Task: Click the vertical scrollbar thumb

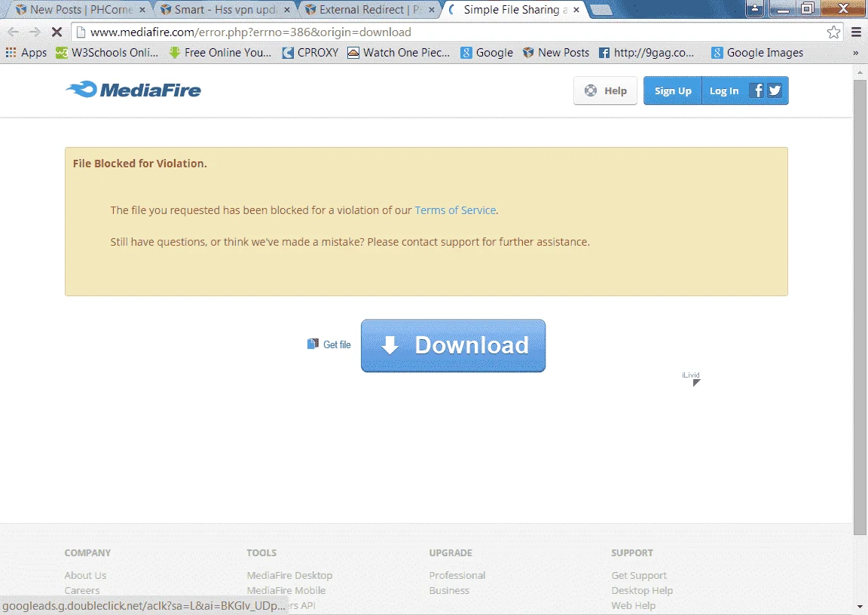Action: tap(860, 307)
